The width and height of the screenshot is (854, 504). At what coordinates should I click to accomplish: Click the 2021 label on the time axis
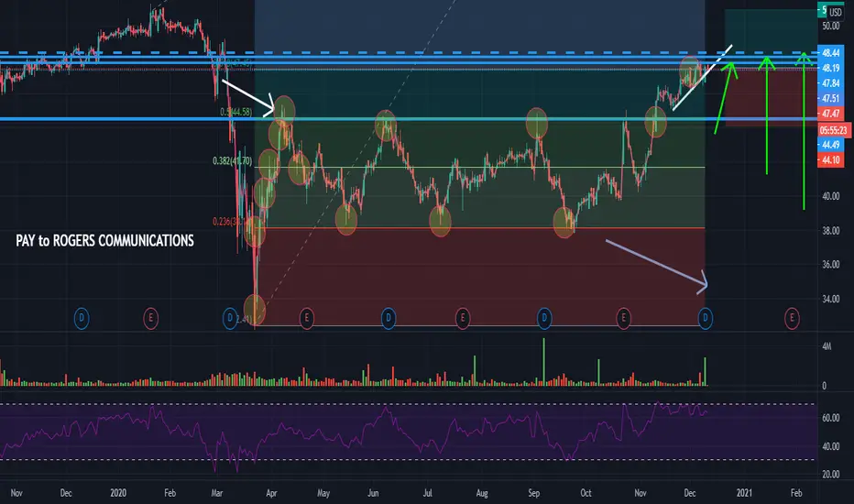pyautogui.click(x=744, y=493)
